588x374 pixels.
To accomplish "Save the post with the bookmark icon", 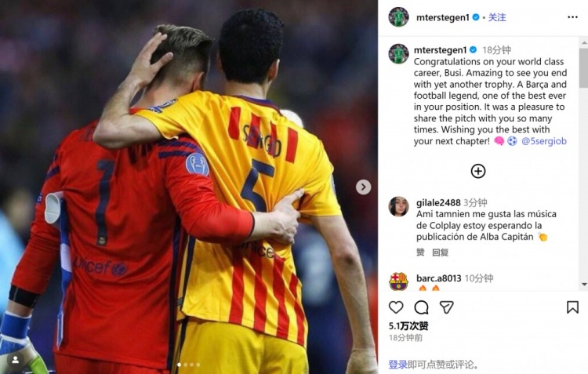I will [x=572, y=307].
